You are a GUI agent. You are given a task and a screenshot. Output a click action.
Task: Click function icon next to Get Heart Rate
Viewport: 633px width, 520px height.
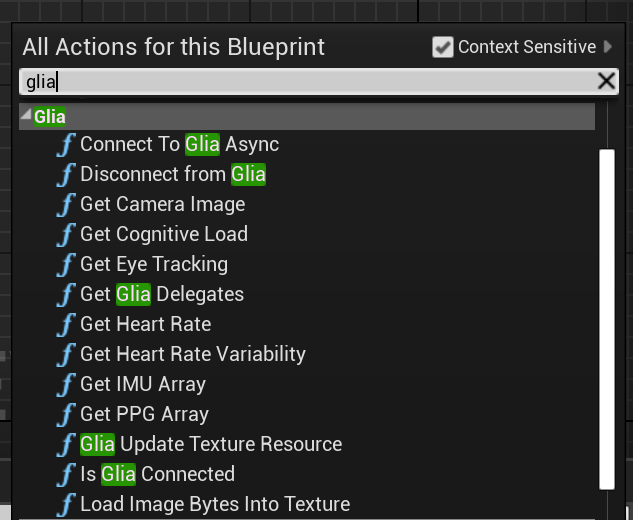(67, 325)
